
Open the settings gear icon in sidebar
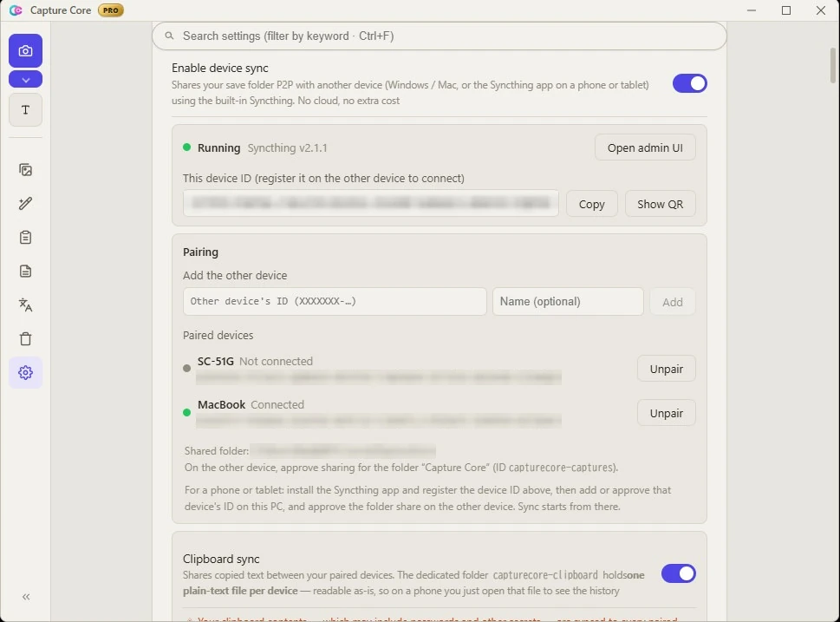pos(25,373)
